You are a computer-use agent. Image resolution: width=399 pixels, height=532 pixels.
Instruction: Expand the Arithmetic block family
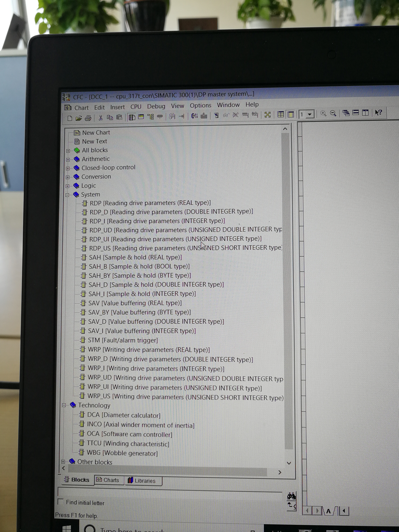coord(68,159)
